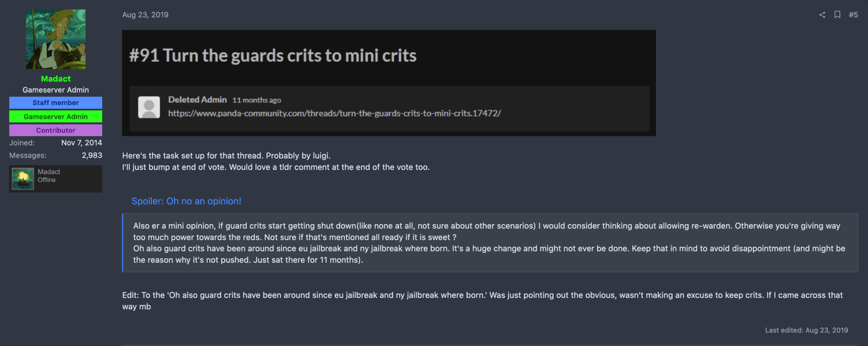The image size is (868, 346).
Task: Bookmark this post with the bookmark icon
Action: (837, 14)
